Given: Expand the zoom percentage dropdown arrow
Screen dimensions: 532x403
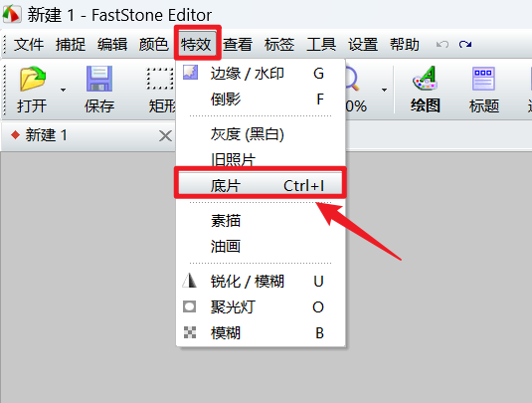Looking at the screenshot, I should click(x=384, y=90).
